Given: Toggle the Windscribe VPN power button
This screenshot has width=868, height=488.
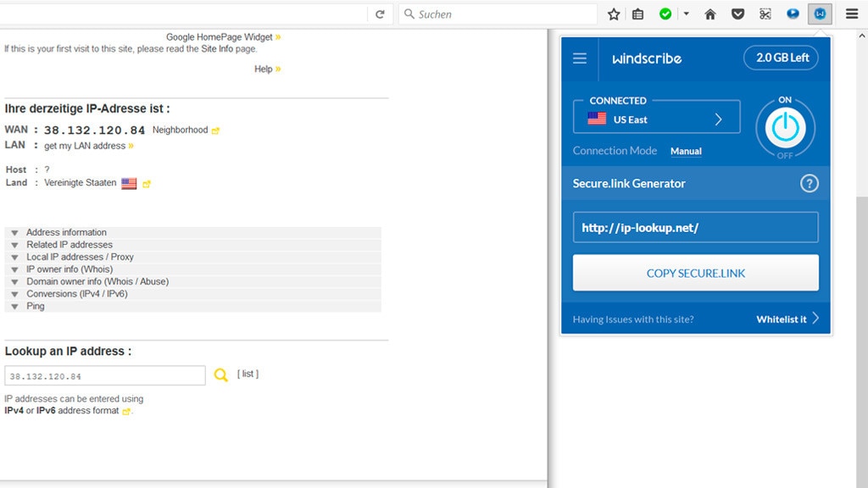Looking at the screenshot, I should [785, 128].
